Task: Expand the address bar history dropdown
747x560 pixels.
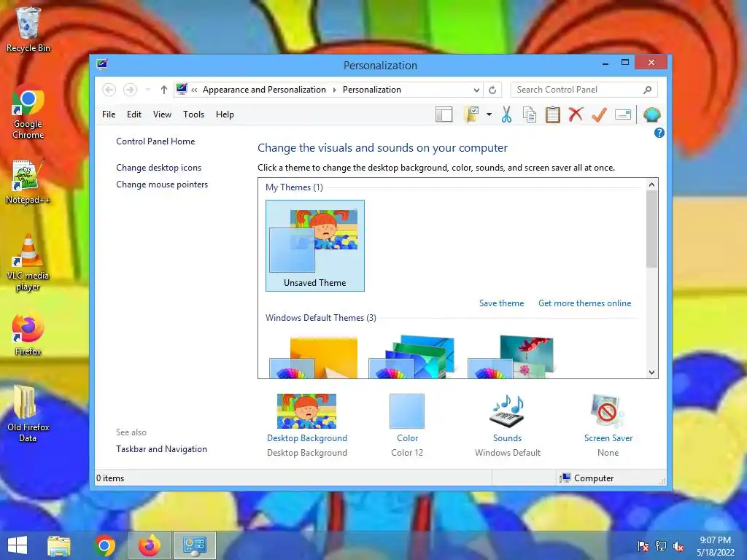Action: 476,90
